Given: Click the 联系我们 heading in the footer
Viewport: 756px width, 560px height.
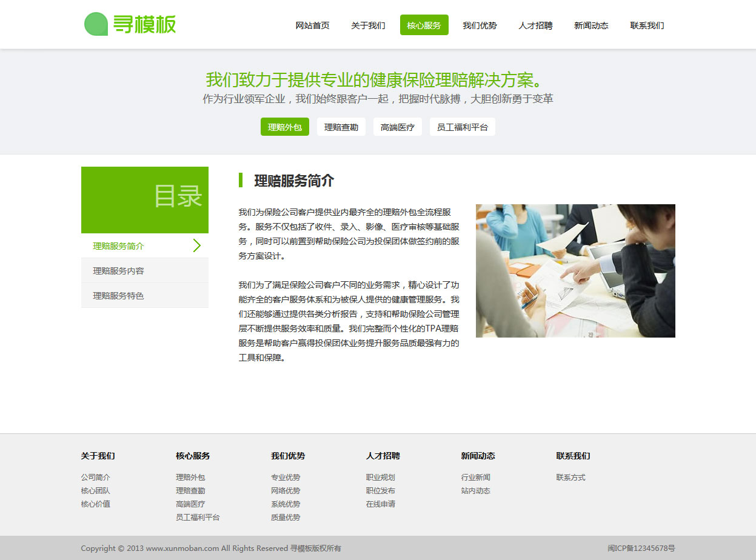Looking at the screenshot, I should click(x=574, y=456).
